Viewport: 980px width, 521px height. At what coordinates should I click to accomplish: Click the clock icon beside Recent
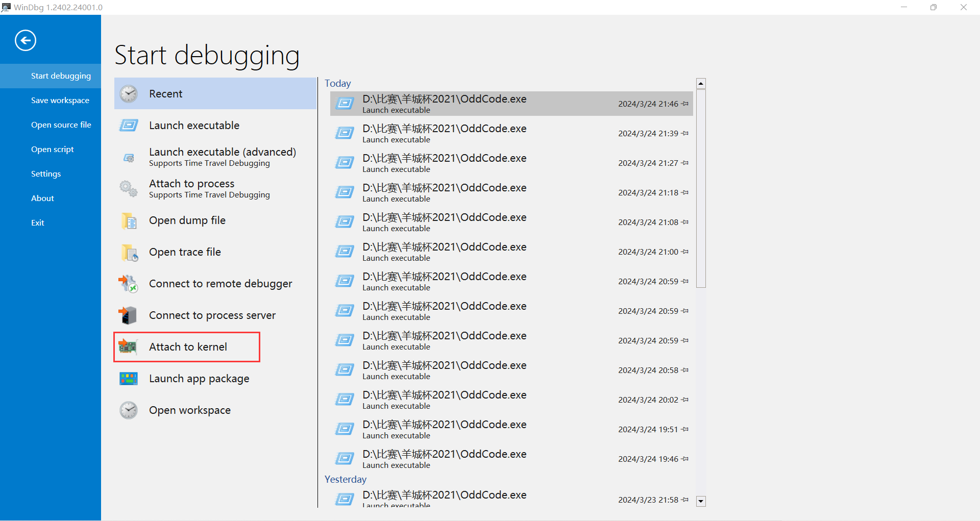click(129, 94)
